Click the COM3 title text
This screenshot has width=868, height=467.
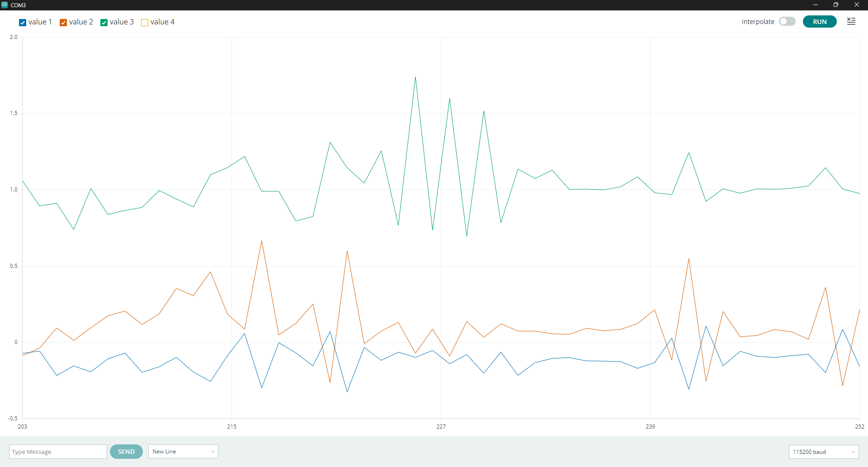tap(19, 5)
